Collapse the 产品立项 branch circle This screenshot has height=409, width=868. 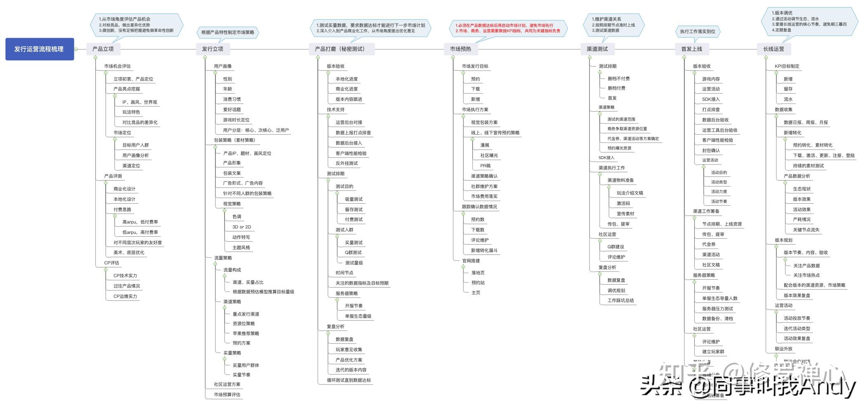pyautogui.click(x=95, y=57)
